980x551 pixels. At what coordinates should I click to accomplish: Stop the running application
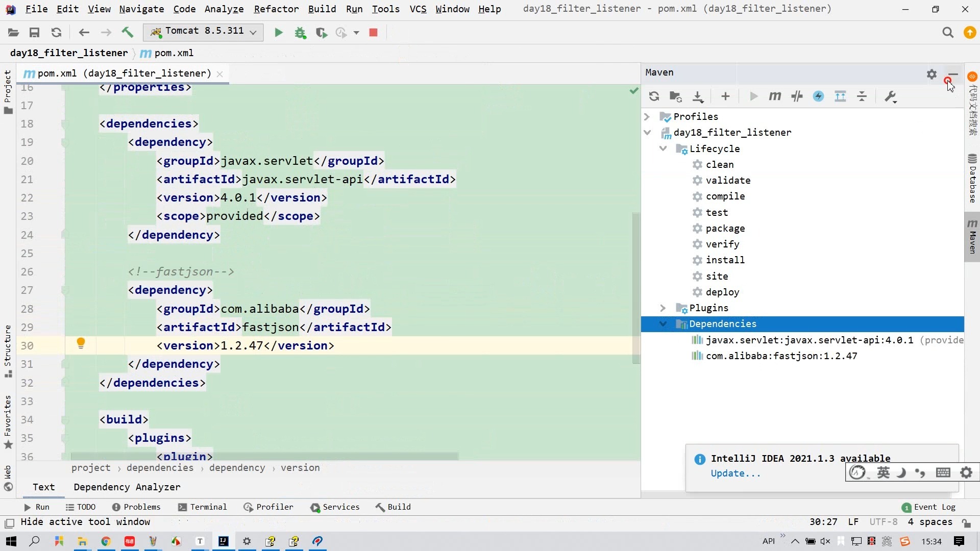[373, 32]
